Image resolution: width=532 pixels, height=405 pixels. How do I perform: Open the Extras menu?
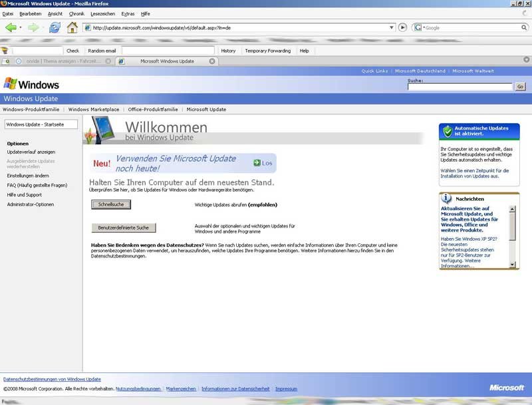click(x=128, y=14)
